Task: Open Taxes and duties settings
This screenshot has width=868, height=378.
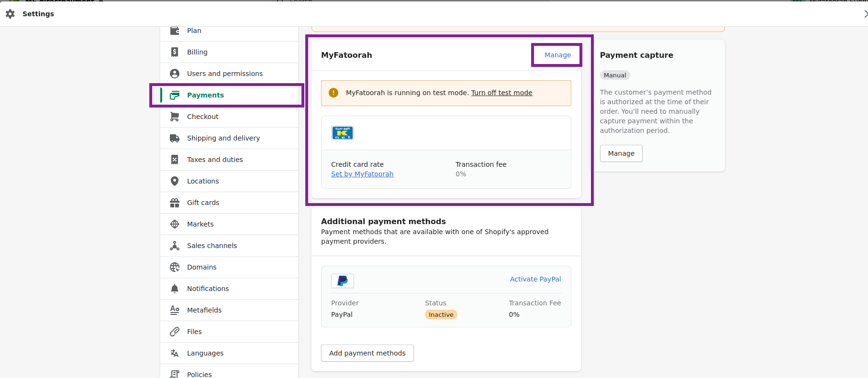Action: coord(215,160)
